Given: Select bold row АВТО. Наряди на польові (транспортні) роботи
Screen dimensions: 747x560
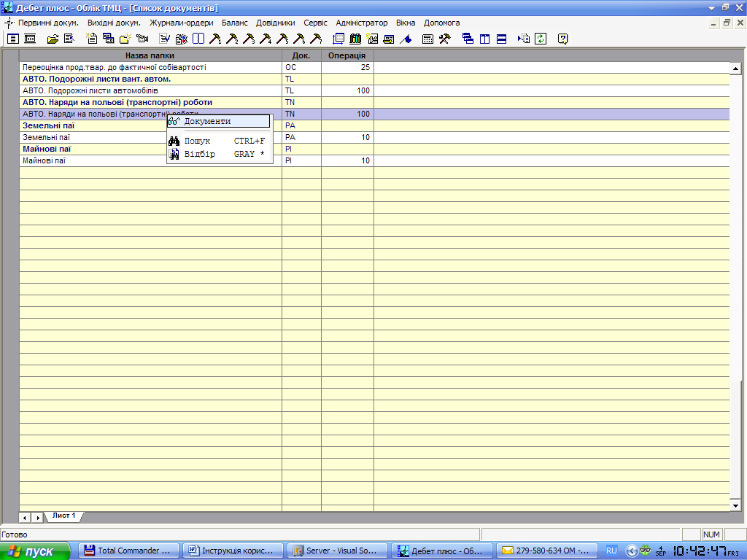Looking at the screenshot, I should pyautogui.click(x=374, y=102).
